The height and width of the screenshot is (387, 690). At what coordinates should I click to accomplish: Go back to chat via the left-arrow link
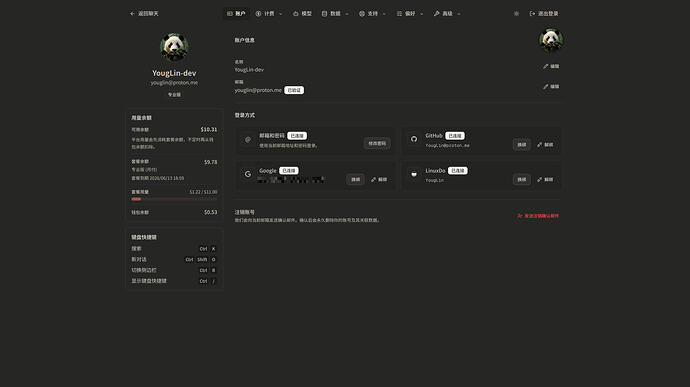(144, 14)
